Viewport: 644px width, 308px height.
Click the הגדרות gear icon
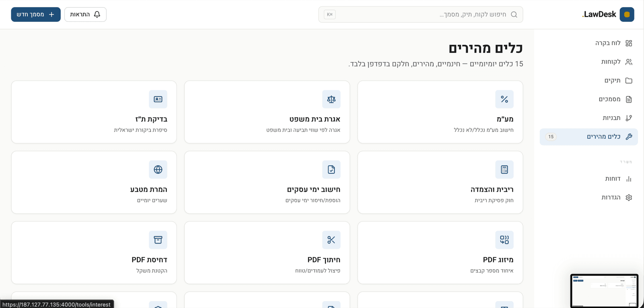[x=629, y=197]
